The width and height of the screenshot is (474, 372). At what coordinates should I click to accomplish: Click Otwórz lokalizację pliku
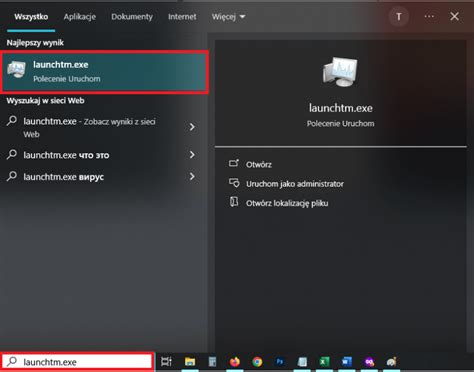click(287, 203)
